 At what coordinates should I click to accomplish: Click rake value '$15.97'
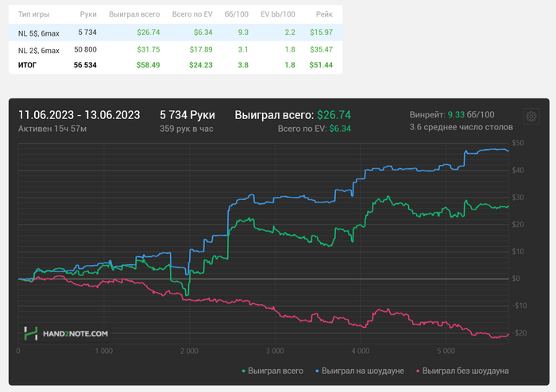coord(321,33)
